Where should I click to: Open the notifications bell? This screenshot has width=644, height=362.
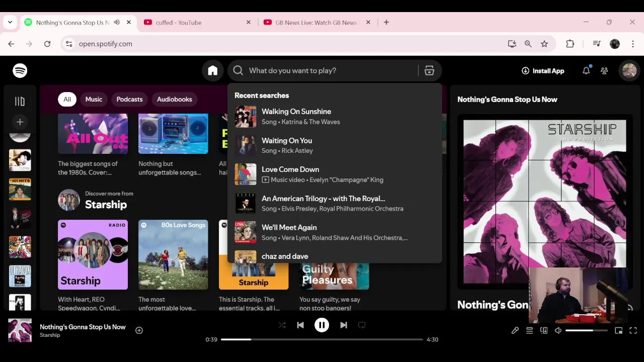point(586,71)
